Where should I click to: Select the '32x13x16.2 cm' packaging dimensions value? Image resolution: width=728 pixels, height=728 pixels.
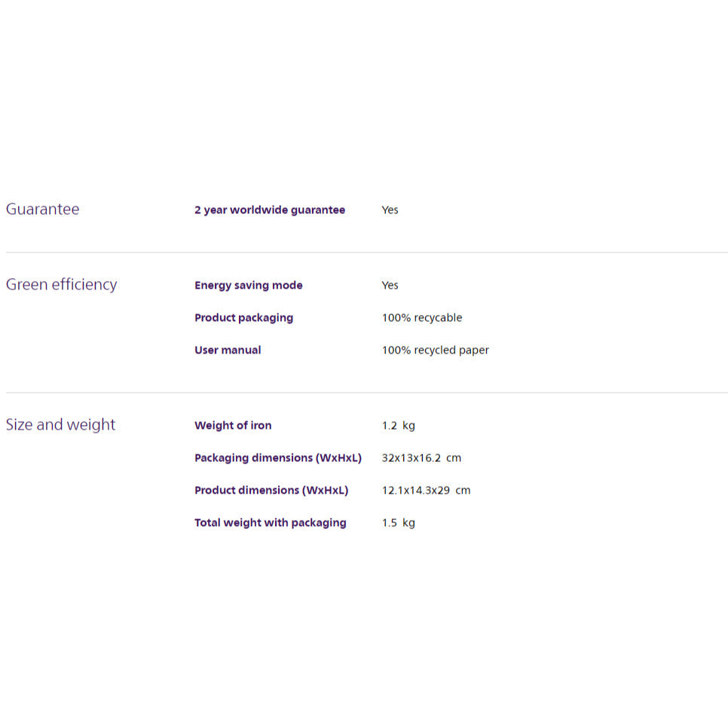click(x=421, y=458)
